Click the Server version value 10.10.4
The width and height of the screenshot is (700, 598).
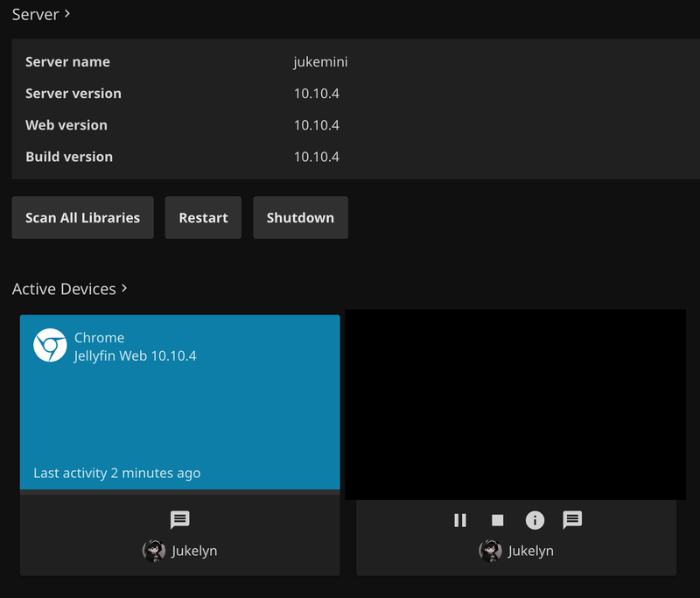pyautogui.click(x=317, y=94)
